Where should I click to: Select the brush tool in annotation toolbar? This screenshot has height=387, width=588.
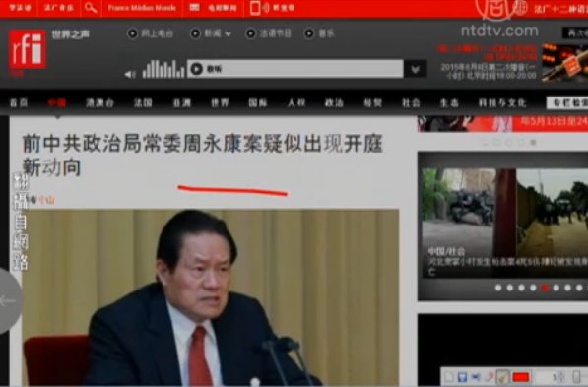coord(502,376)
